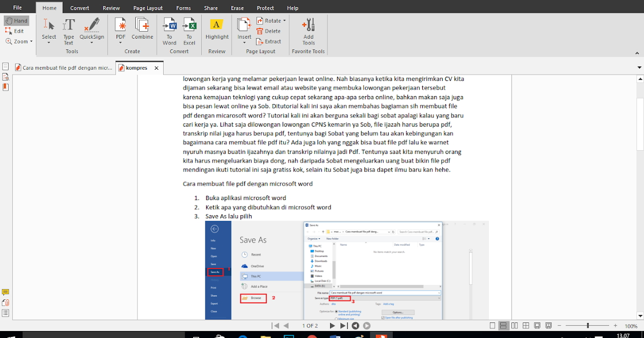The height and width of the screenshot is (338, 644).
Task: Open the list panel icon at sidebar bottom
Action: (5, 313)
